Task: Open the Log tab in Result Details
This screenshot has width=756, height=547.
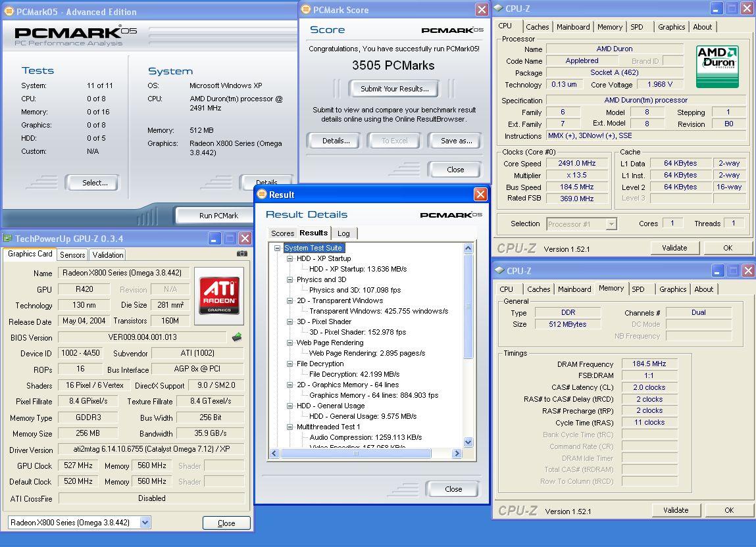Action: (x=343, y=233)
